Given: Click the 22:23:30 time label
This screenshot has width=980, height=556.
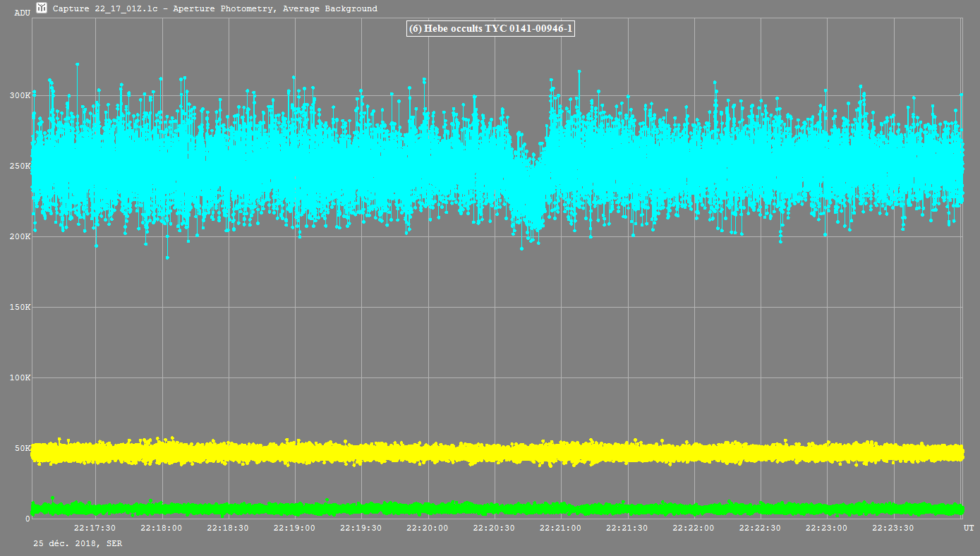Looking at the screenshot, I should click(893, 528).
